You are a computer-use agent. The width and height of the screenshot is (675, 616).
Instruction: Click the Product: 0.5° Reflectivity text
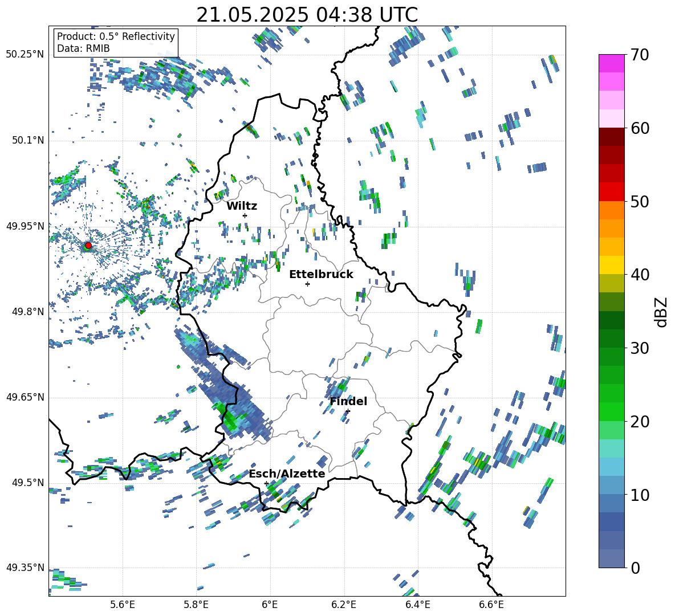point(116,36)
